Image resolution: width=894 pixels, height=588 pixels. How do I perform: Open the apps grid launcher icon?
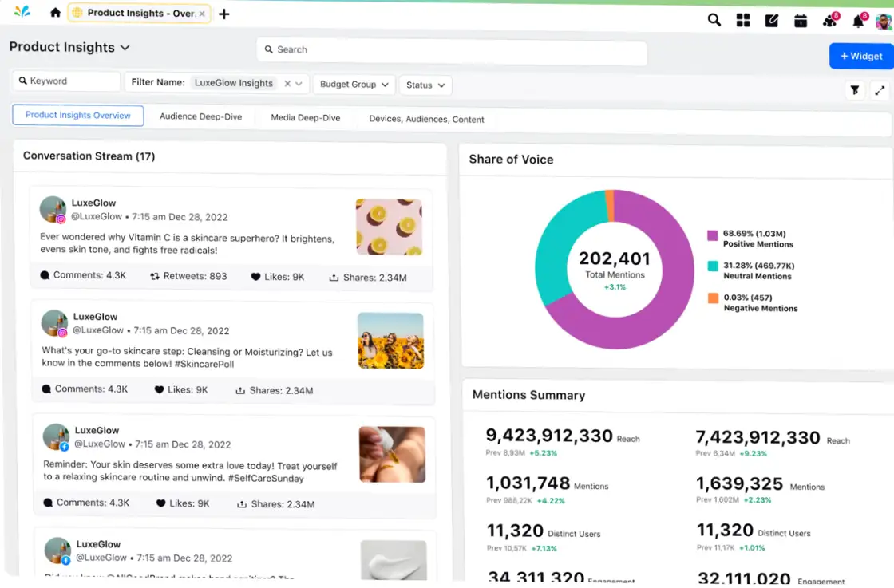[743, 21]
